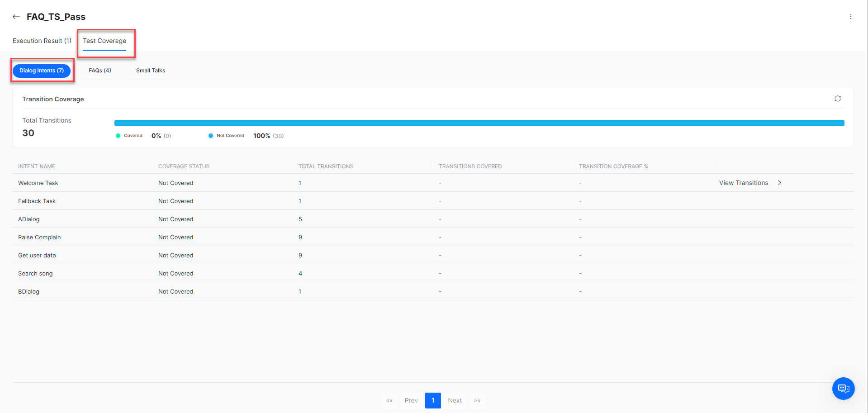Viewport: 868px width, 413px height.
Task: Click the chevron next to View Transitions
Action: [779, 183]
